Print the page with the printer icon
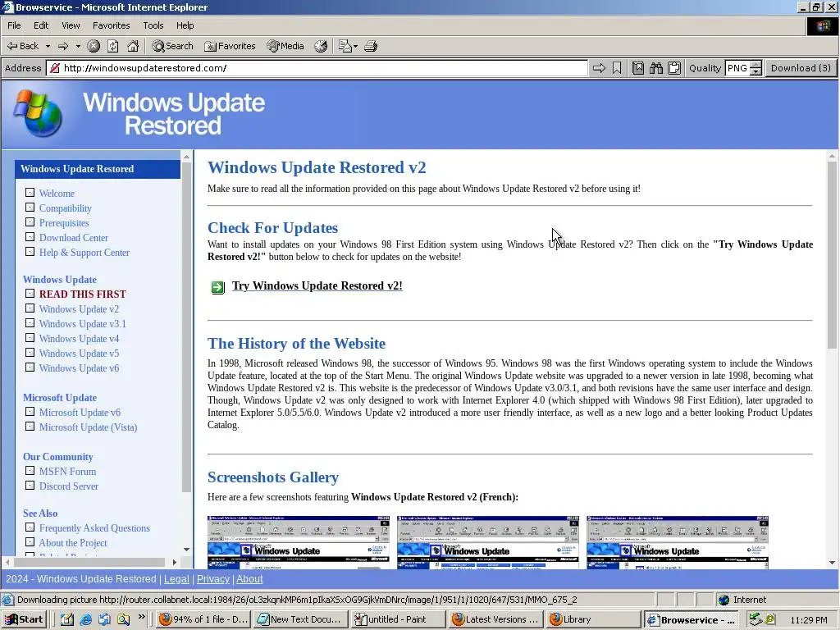 (371, 46)
